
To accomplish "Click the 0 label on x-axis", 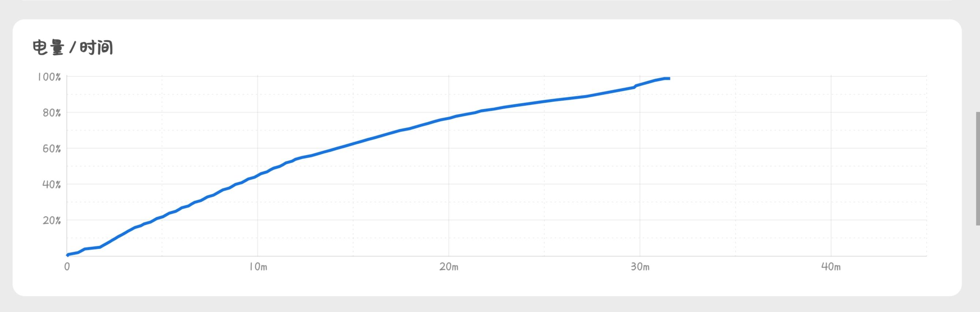I will coord(67,266).
